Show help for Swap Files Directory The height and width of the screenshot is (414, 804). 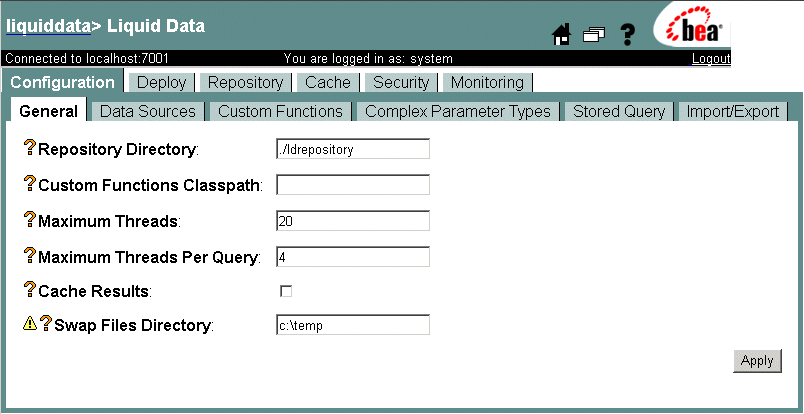(x=46, y=324)
